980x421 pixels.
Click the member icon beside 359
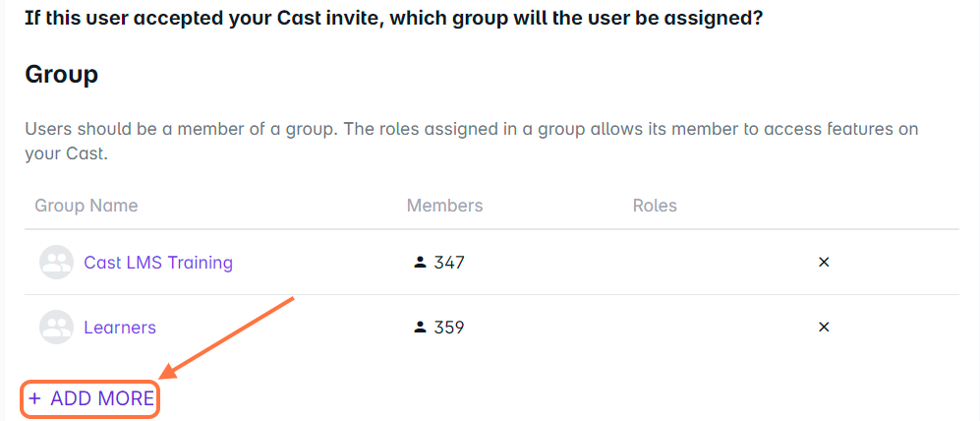(x=420, y=328)
